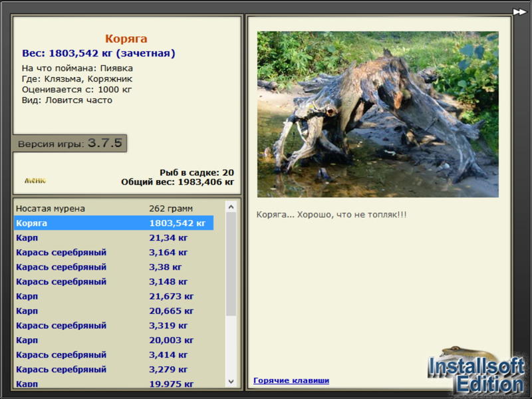The width and height of the screenshot is (532, 399).
Task: Select the Носатая мурена 262 грамм row
Action: coord(114,208)
